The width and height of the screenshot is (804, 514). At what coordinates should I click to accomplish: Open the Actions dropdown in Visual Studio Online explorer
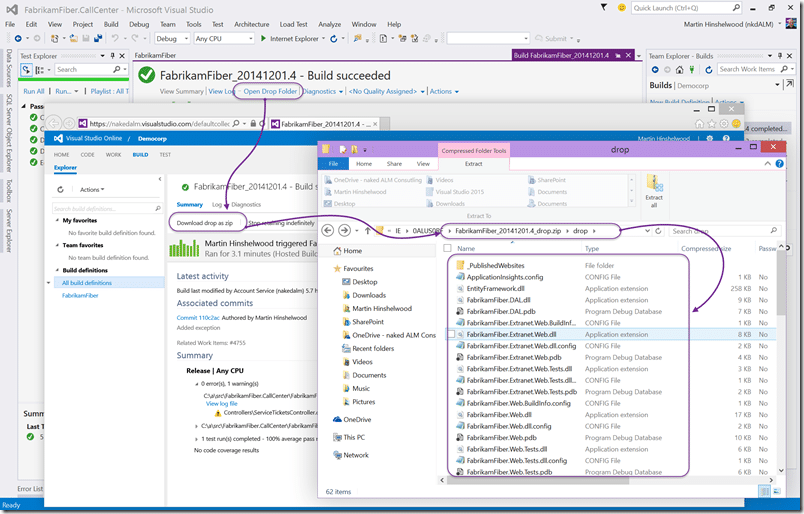(92, 189)
